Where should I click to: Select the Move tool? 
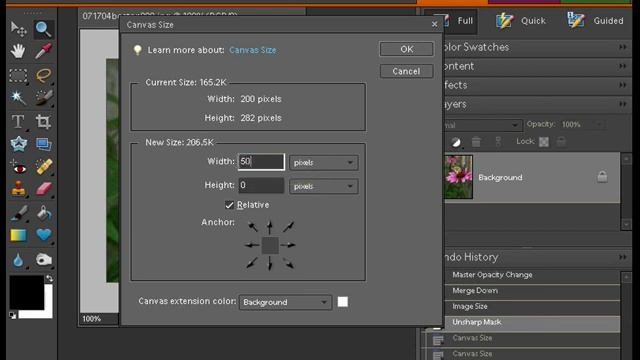[18, 29]
